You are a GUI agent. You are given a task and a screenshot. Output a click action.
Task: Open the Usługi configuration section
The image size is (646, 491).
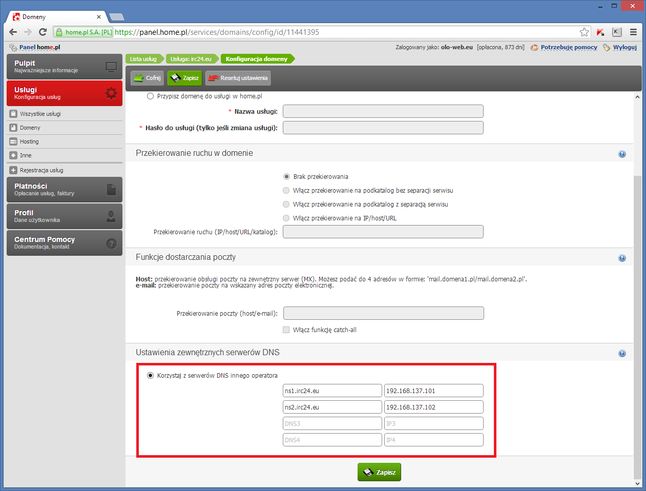[64, 93]
